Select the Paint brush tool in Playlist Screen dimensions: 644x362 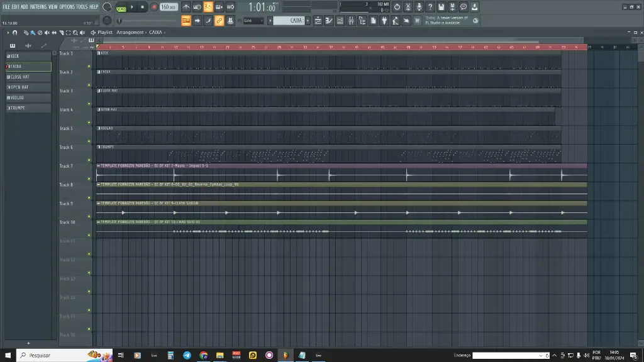(x=33, y=33)
